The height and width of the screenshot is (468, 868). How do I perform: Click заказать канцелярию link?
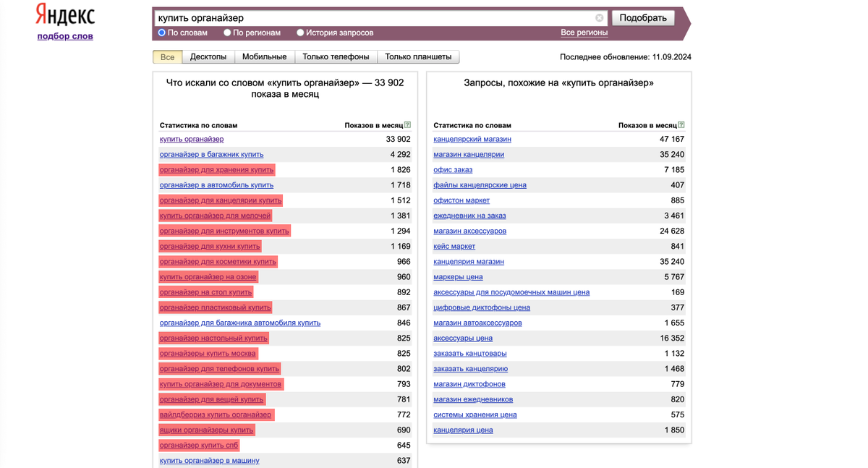coord(470,369)
